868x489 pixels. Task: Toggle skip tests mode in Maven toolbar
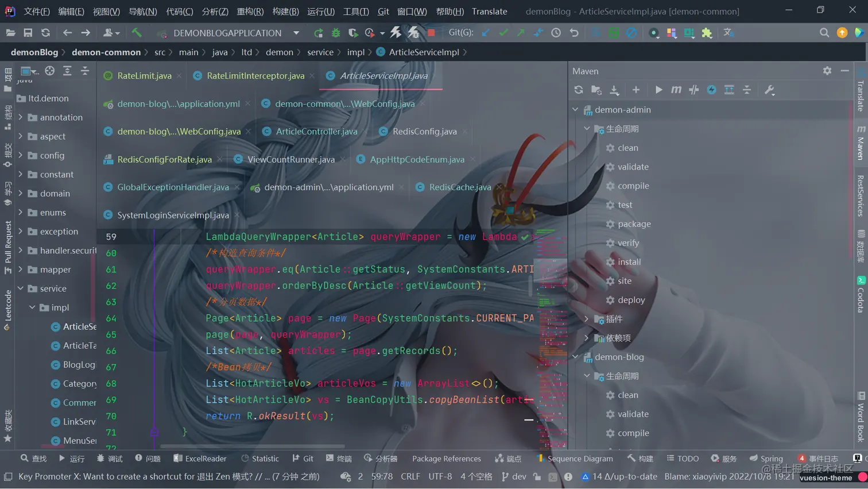711,90
